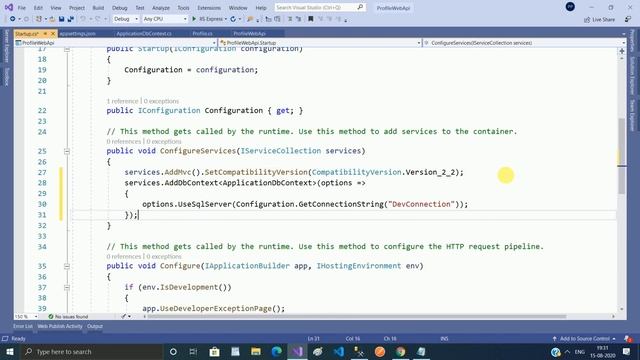
Task: Click the user account avatar icon
Action: click(570, 7)
